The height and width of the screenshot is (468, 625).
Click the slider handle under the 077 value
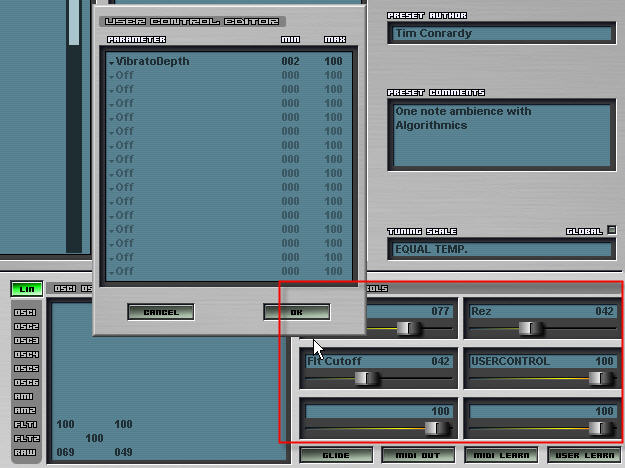click(408, 328)
